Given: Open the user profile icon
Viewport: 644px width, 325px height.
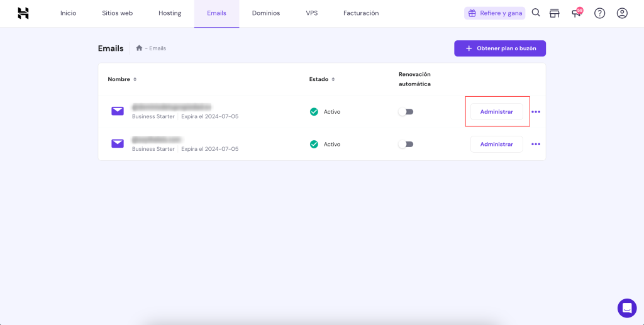Looking at the screenshot, I should (x=622, y=13).
